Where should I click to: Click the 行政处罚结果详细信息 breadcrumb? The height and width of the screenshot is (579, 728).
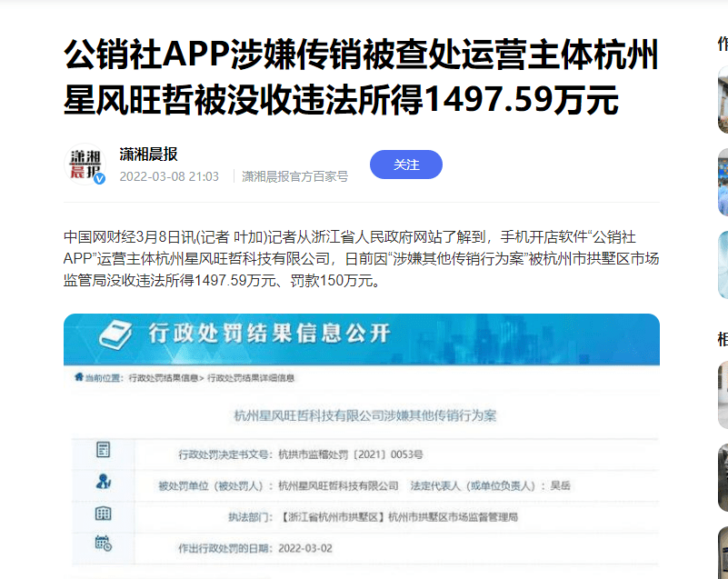[251, 378]
